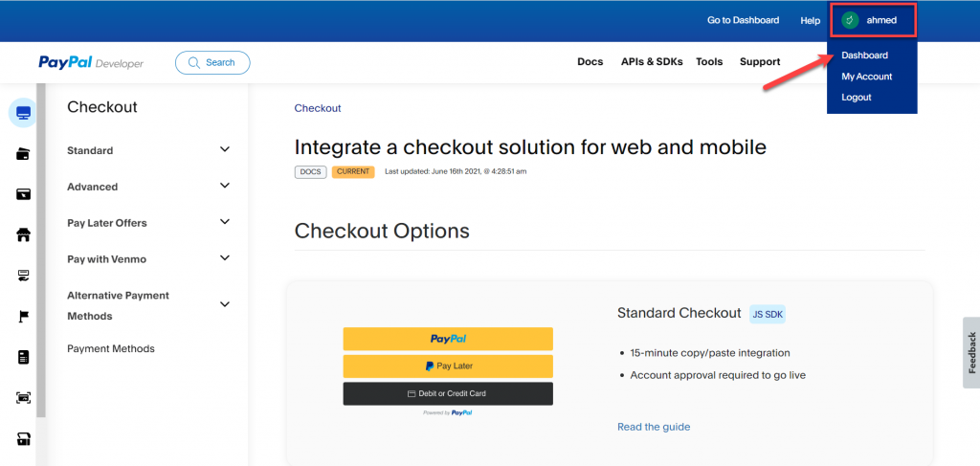This screenshot has width=980, height=466.
Task: Select the monitor icon in the left sidebar
Action: (x=23, y=113)
